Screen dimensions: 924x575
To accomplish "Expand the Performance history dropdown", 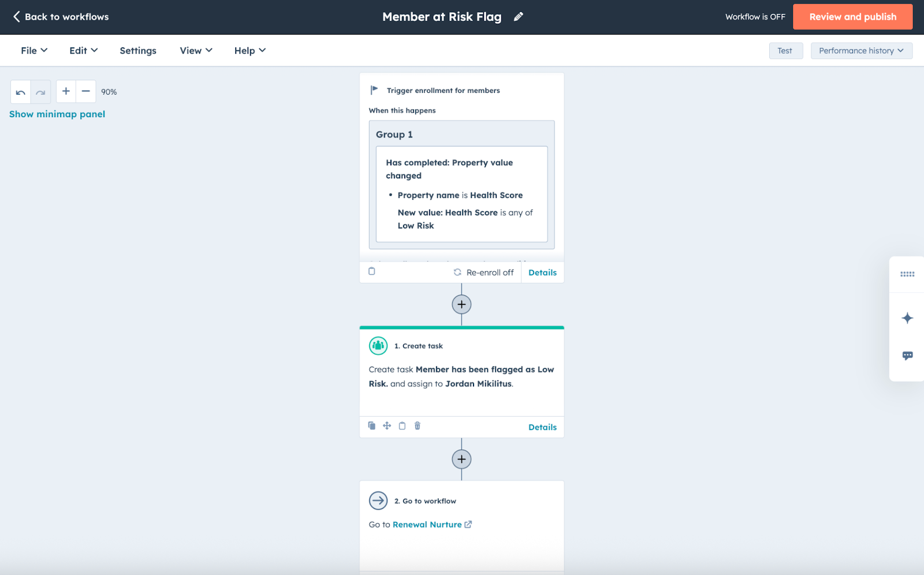I will [x=862, y=51].
